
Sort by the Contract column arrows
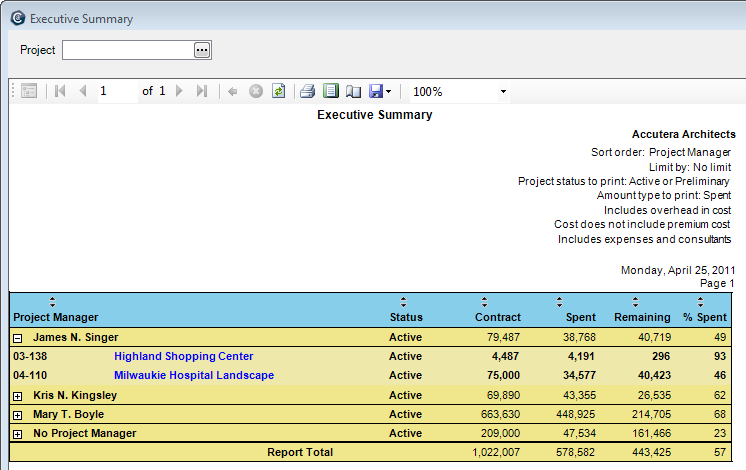tap(484, 302)
